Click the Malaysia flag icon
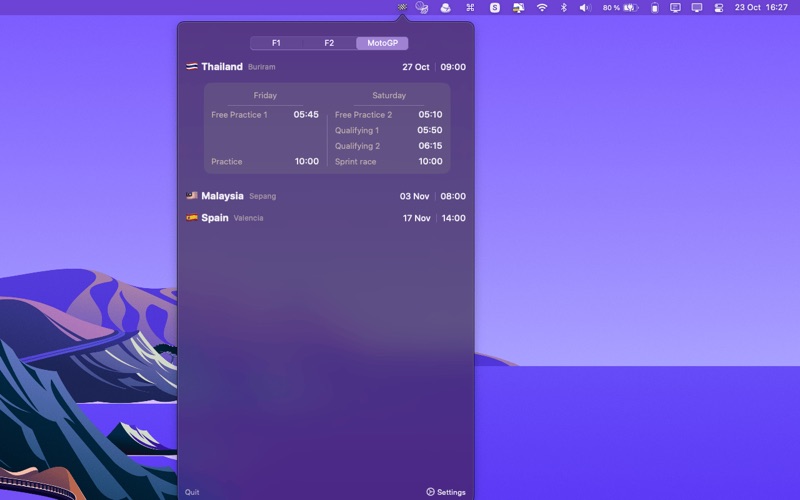800x500 pixels. click(191, 196)
